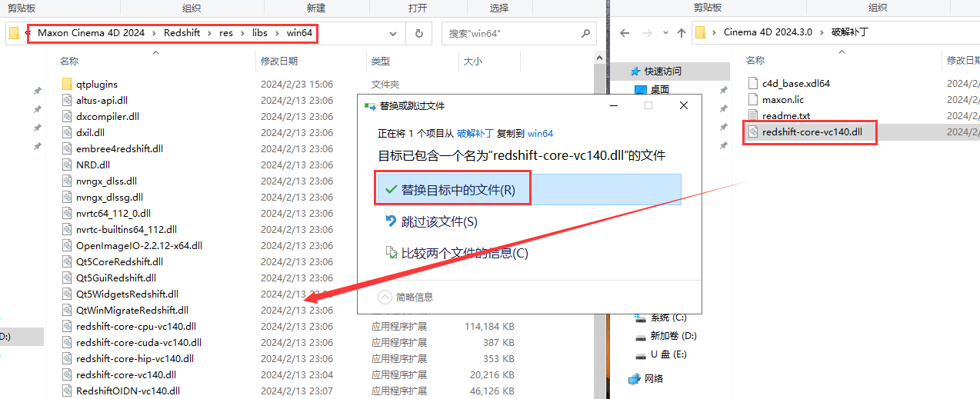Screen dimensions: 980x399
Task: Open recent locations dropdown in right window
Action: pyautogui.click(x=665, y=34)
